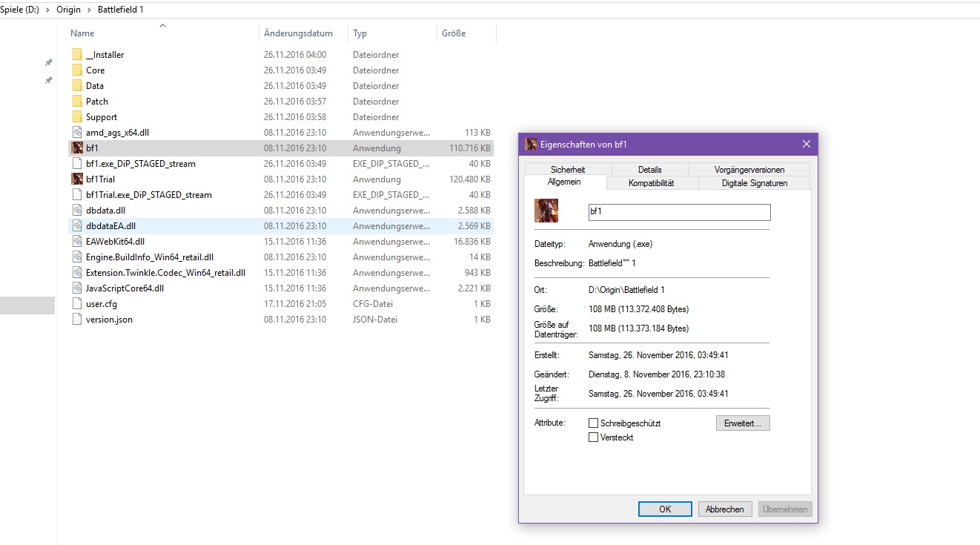Click the dbdata.dll file icon
The image size is (980, 545).
point(78,211)
